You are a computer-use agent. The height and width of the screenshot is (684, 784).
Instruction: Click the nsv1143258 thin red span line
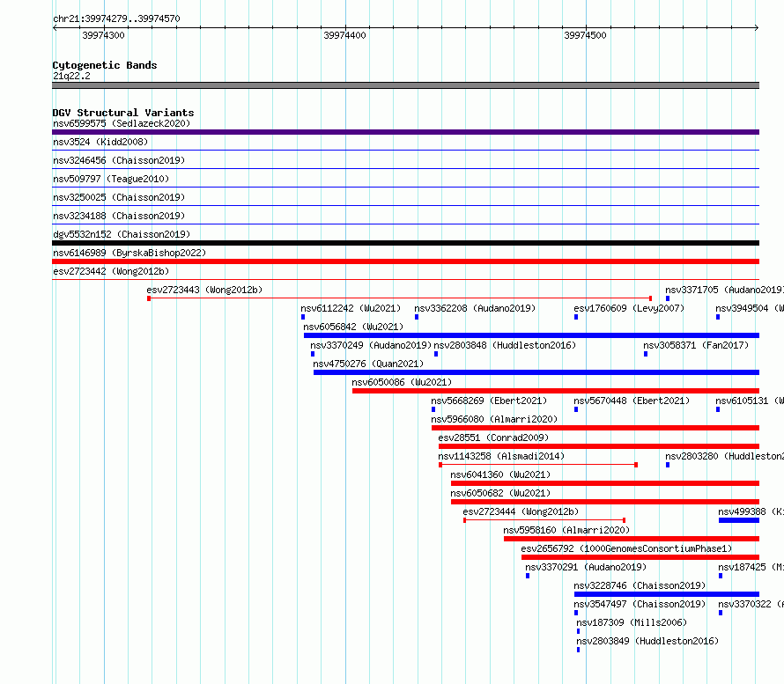[538, 465]
